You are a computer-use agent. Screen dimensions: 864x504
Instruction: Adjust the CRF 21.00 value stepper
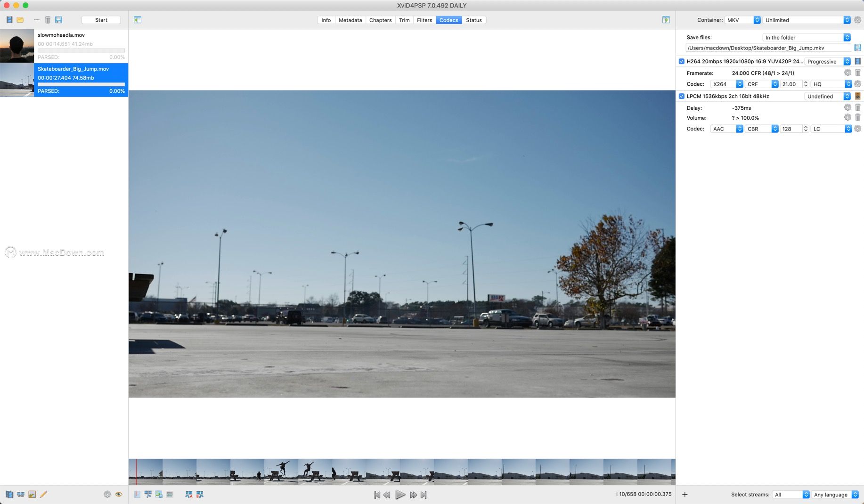[806, 84]
